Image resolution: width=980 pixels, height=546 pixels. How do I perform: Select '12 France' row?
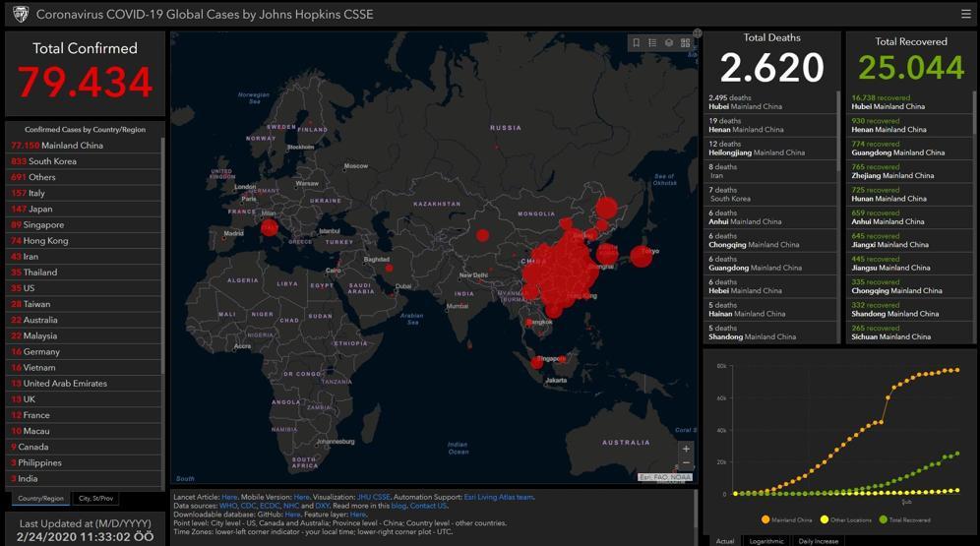[84, 415]
